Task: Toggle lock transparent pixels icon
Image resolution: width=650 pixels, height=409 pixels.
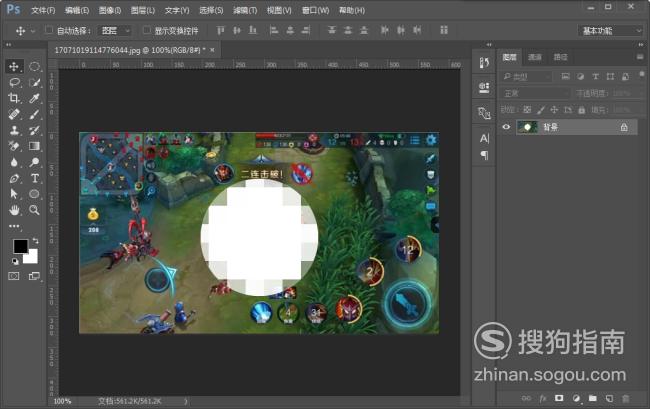Action: click(x=527, y=110)
